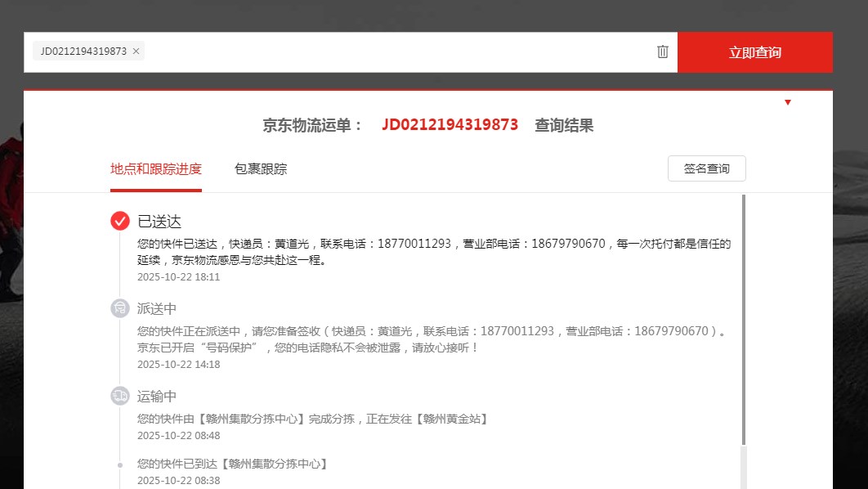Image resolution: width=868 pixels, height=489 pixels.
Task: Click the 已送达 status heading
Action: (159, 222)
